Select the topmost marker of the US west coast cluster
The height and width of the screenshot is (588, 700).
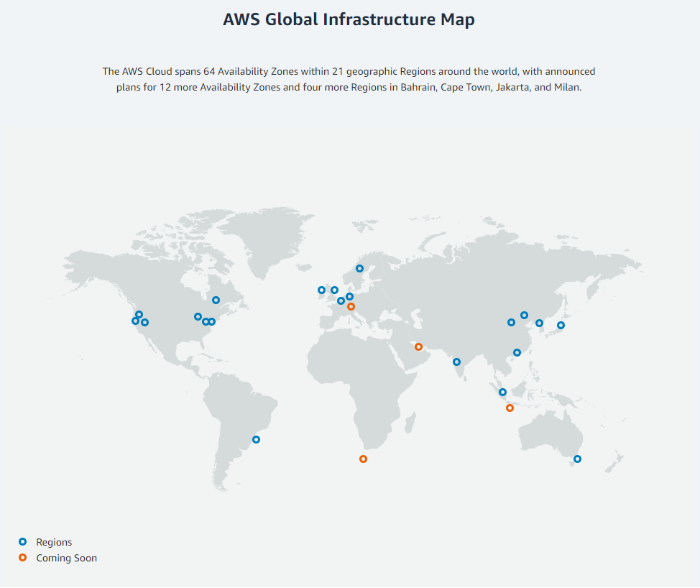click(x=139, y=314)
